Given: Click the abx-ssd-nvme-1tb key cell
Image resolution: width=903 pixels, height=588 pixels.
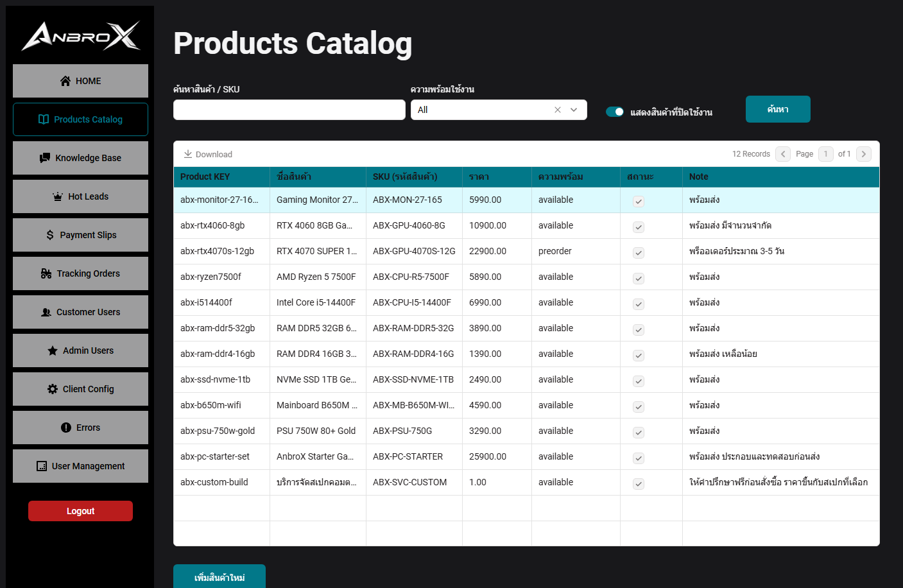Looking at the screenshot, I should click(221, 379).
